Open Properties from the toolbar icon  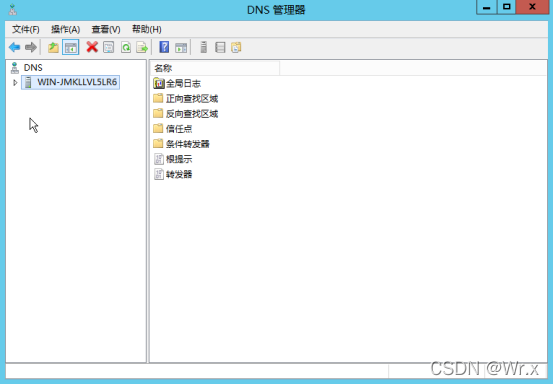tap(109, 47)
